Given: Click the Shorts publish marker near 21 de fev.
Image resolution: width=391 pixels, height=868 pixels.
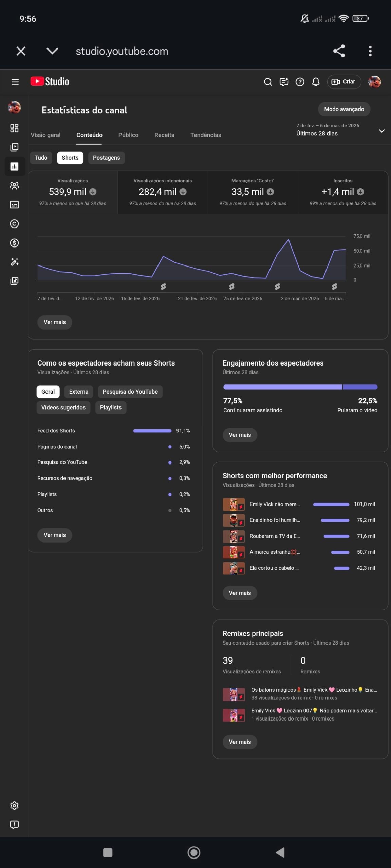Looking at the screenshot, I should (x=232, y=287).
